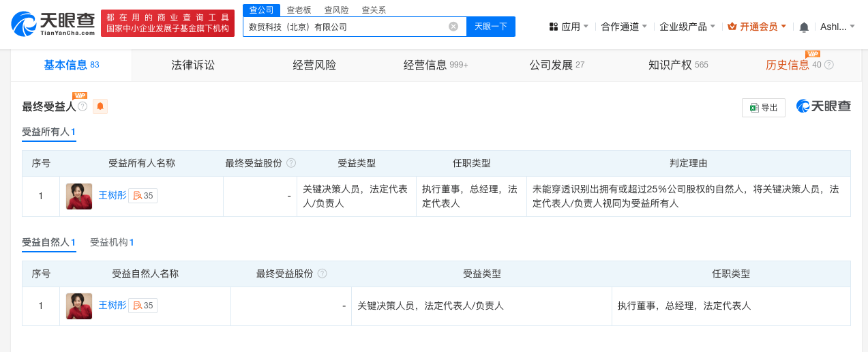Click help icon in second 最终受益股份 header
Screen dimensions: 868x352
[x=322, y=274]
